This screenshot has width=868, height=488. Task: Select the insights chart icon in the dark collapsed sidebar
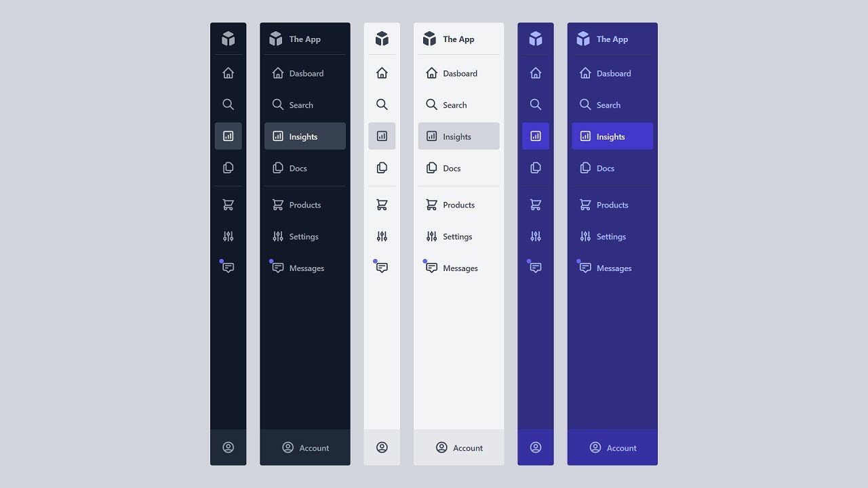click(x=229, y=136)
